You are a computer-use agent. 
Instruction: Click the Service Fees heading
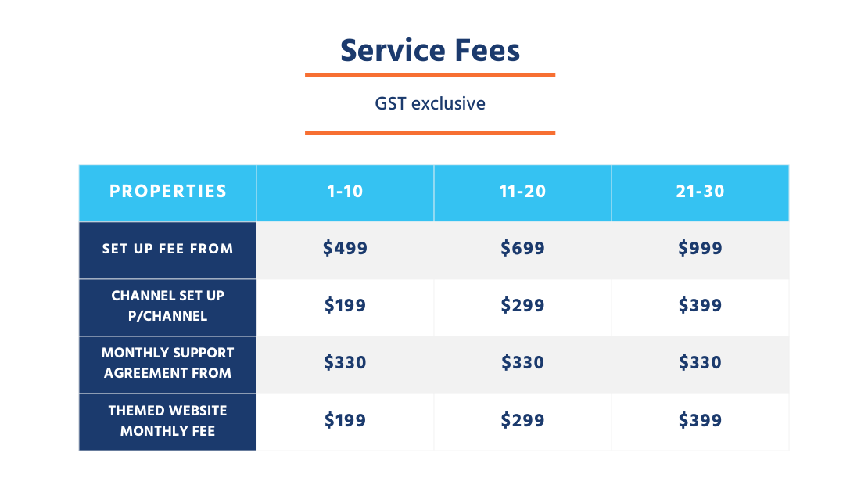click(430, 50)
